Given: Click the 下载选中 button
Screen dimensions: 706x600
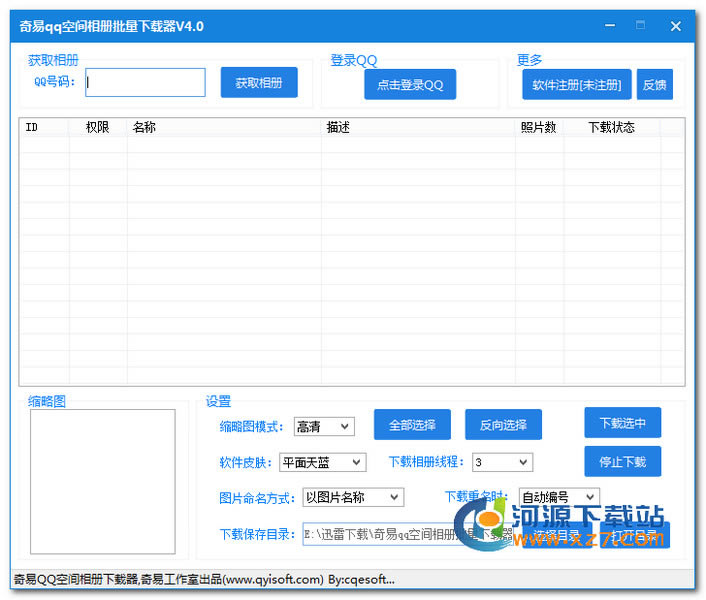Looking at the screenshot, I should point(623,423).
